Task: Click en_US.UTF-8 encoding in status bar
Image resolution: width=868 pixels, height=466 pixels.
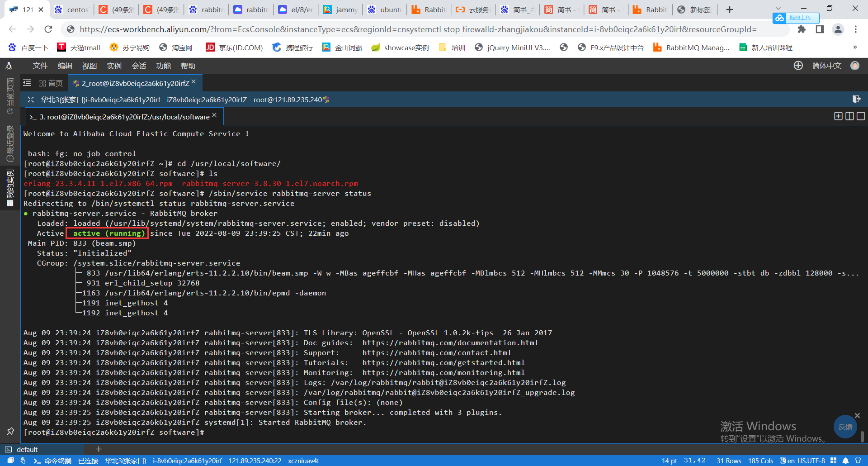Action: pos(806,461)
